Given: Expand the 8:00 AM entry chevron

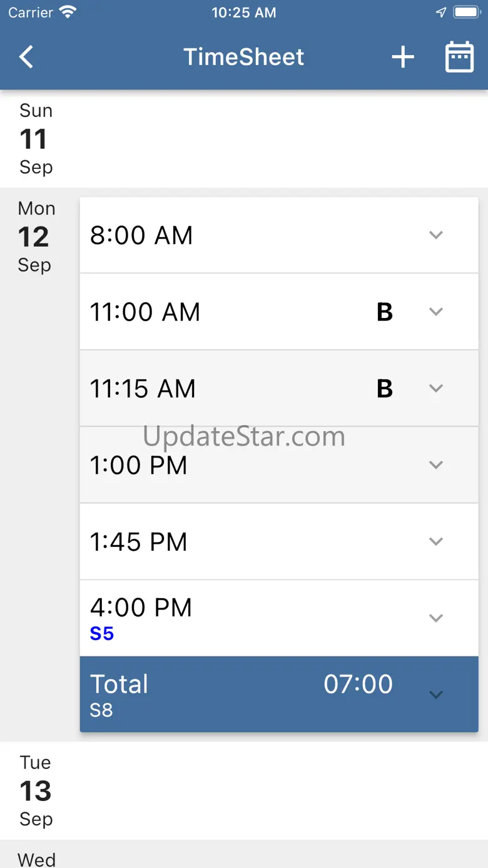Looking at the screenshot, I should 436,235.
